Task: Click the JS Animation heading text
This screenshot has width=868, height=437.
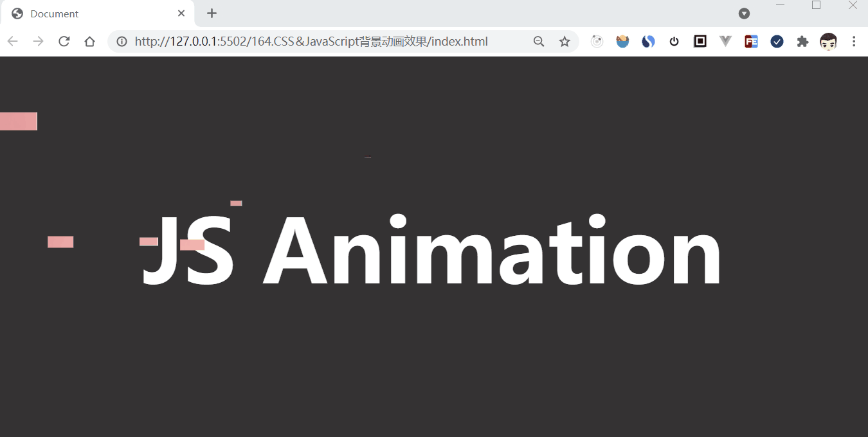Action: pos(432,249)
